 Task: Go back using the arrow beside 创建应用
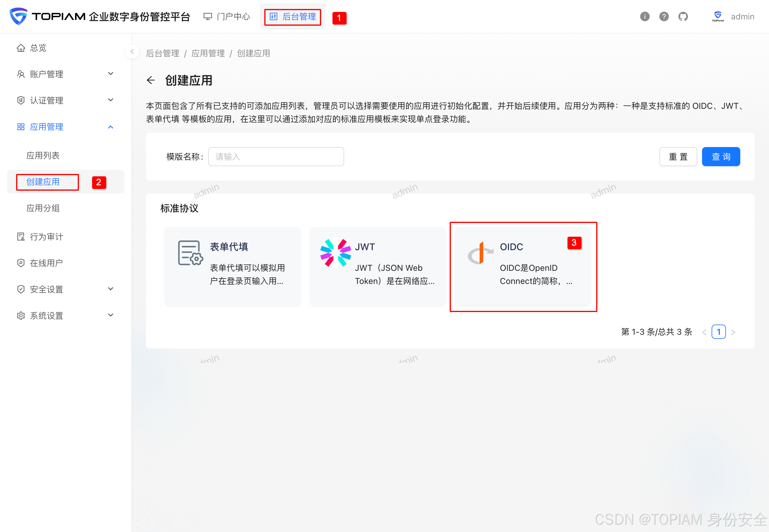(151, 80)
